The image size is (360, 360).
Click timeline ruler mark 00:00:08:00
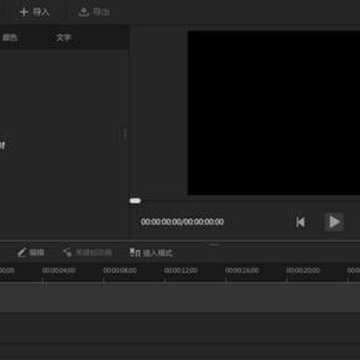[120, 271]
